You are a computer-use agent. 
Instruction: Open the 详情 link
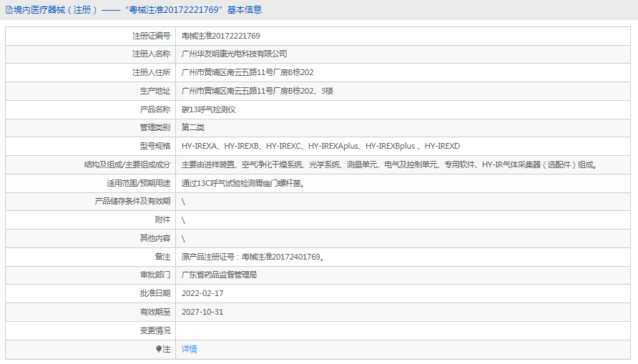pyautogui.click(x=189, y=349)
